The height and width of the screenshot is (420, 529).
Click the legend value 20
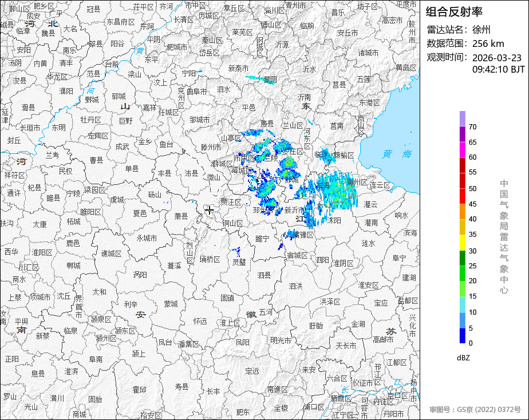(473, 281)
